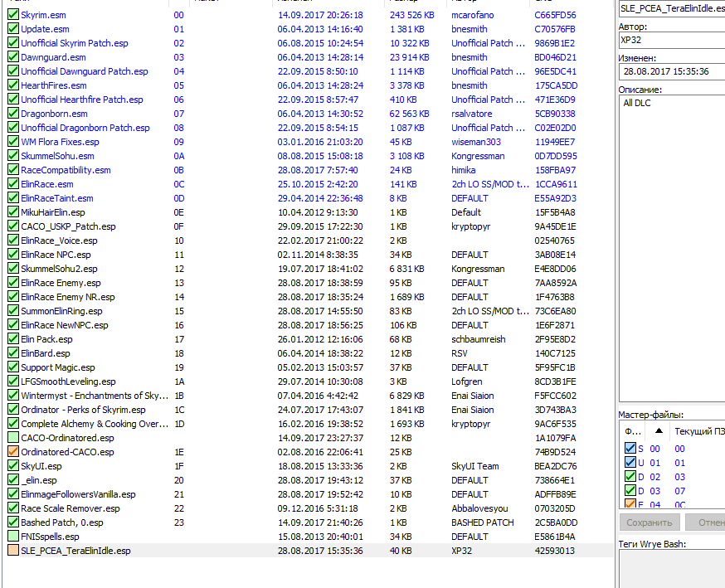Select LFGSmoothLeveling.esp plugin name
Screen dimensions: 725x588
click(x=68, y=381)
